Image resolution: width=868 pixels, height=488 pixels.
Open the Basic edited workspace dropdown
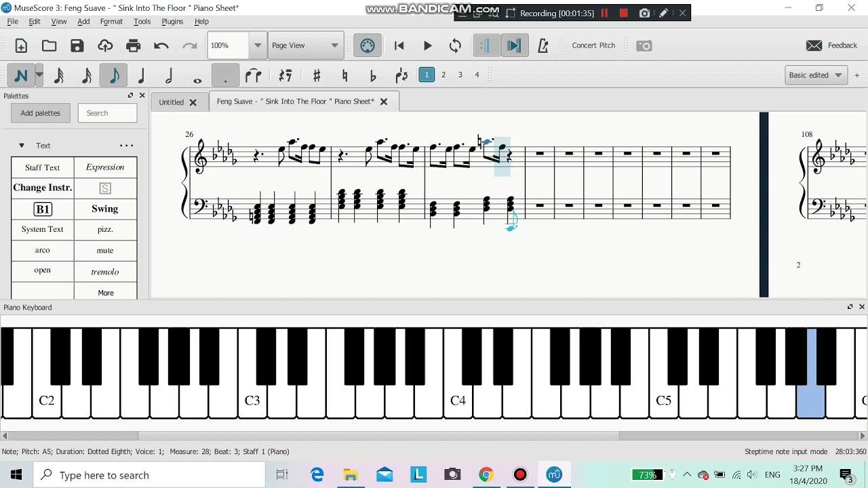click(816, 75)
